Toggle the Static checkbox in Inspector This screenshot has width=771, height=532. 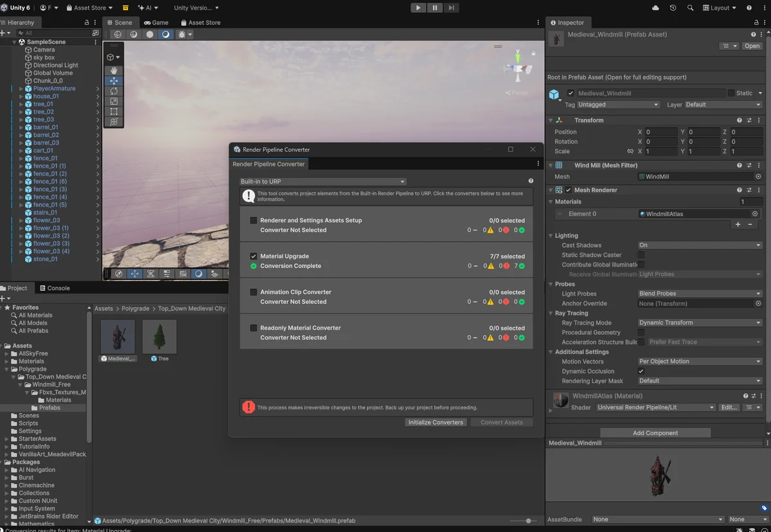[x=731, y=93]
